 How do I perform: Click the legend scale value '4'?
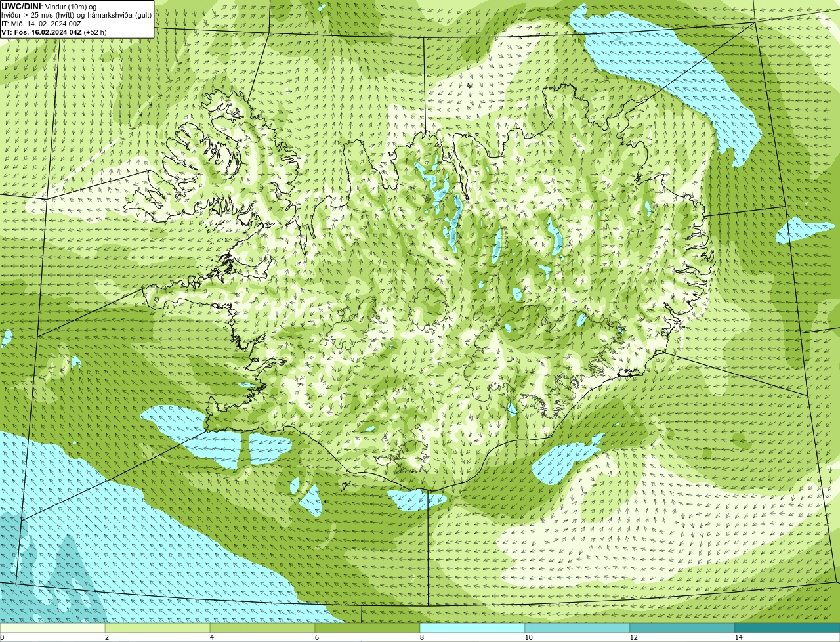coord(211,637)
